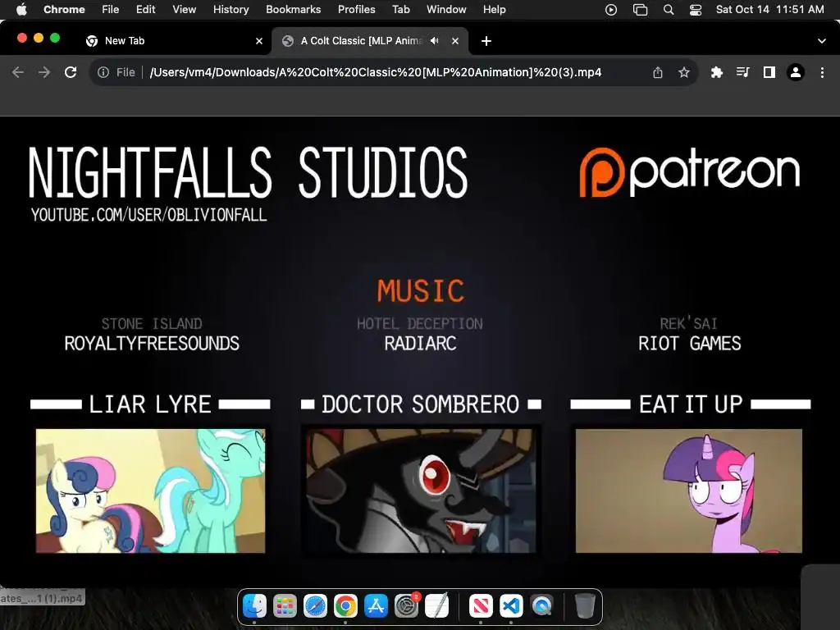840x630 pixels.
Task: Open System Settings from the dock
Action: point(407,606)
